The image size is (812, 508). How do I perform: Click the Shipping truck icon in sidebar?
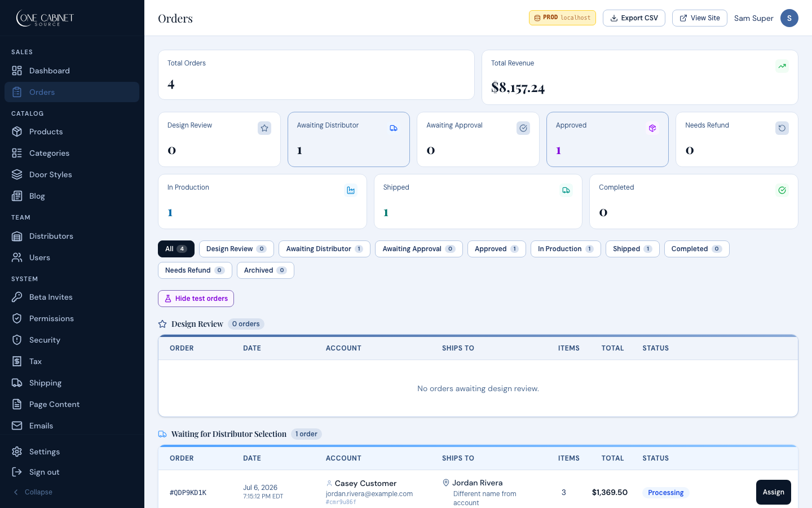(17, 383)
